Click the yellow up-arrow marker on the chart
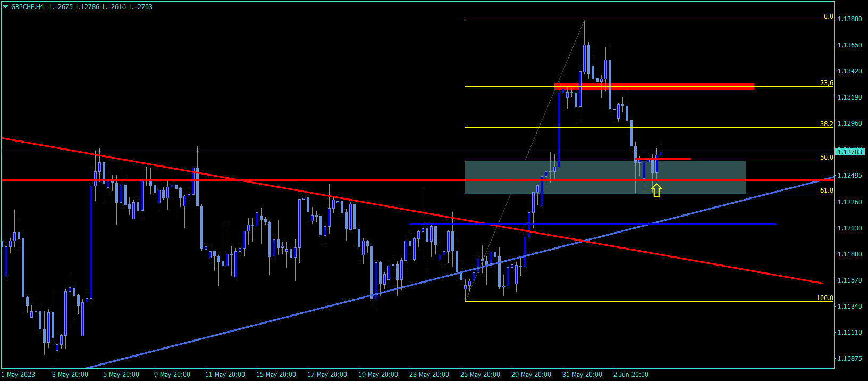This screenshot has height=381, width=868. point(656,190)
